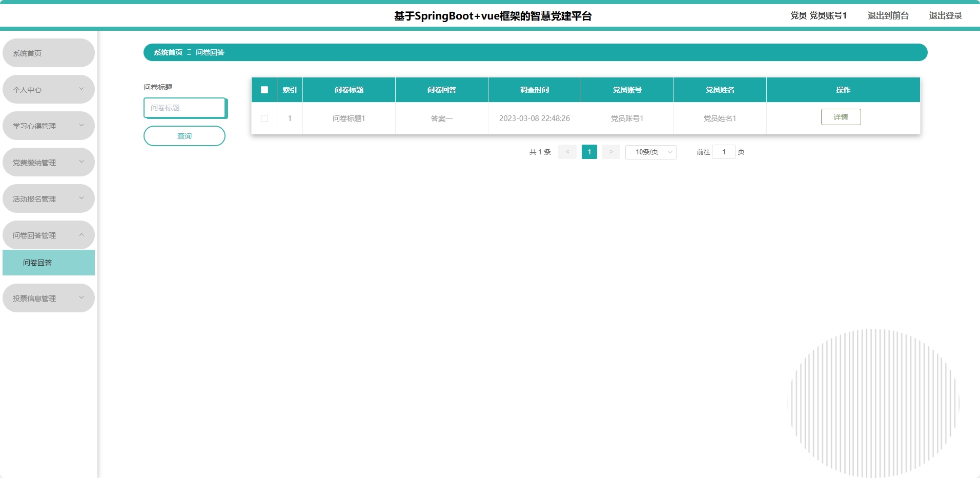Click the 问卷回答 column header
Screen dimensions: 980x478
[x=442, y=90]
